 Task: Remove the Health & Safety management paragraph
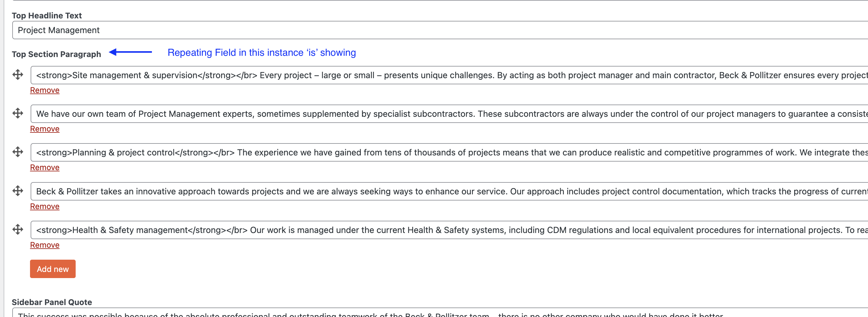point(45,245)
